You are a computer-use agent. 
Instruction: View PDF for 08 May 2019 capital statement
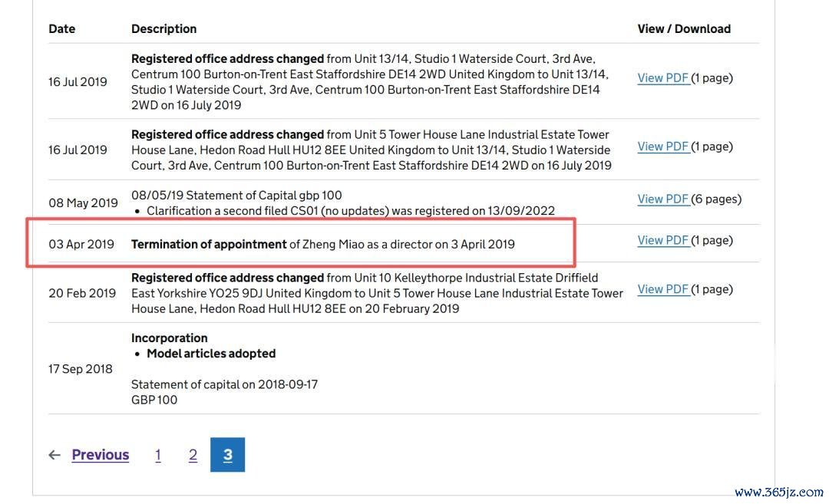point(663,199)
